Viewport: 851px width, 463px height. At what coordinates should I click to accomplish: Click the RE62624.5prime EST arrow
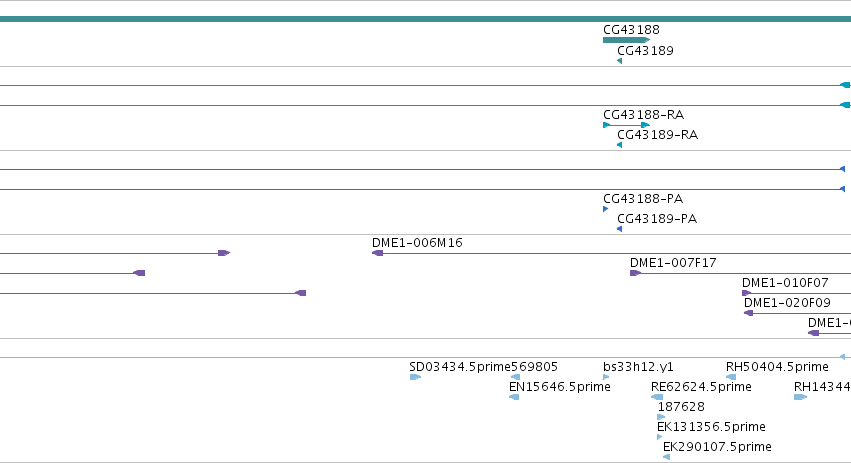pyautogui.click(x=657, y=397)
